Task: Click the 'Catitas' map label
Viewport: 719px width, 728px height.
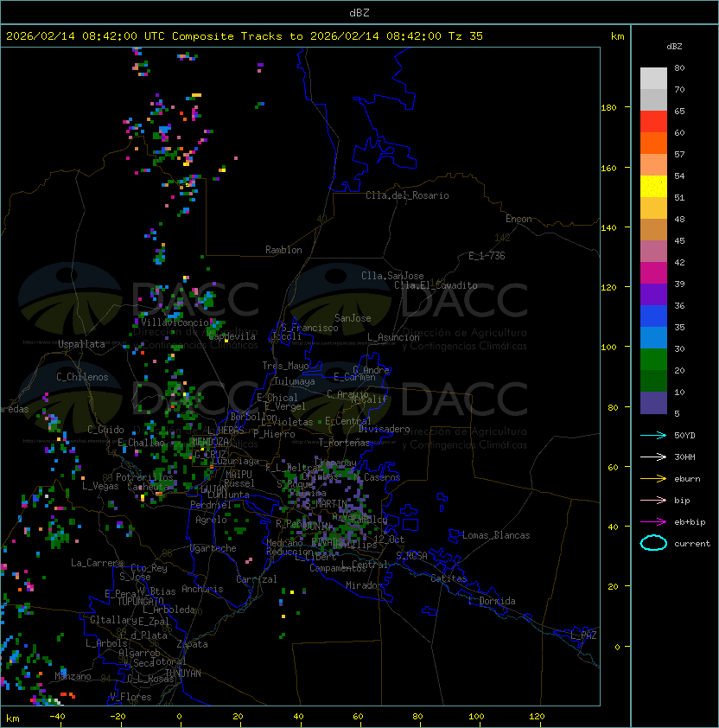Action: tap(449, 578)
